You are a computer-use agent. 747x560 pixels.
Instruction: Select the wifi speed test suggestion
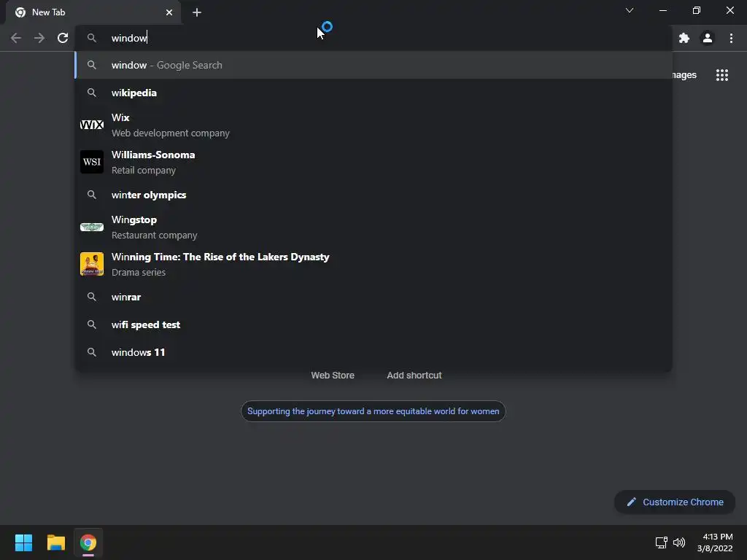click(x=373, y=324)
